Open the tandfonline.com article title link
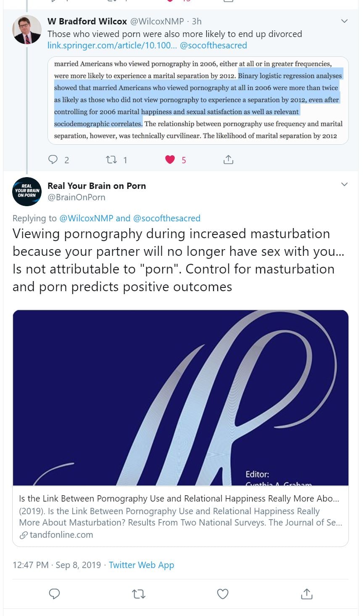This screenshot has height=616, width=364. [179, 499]
